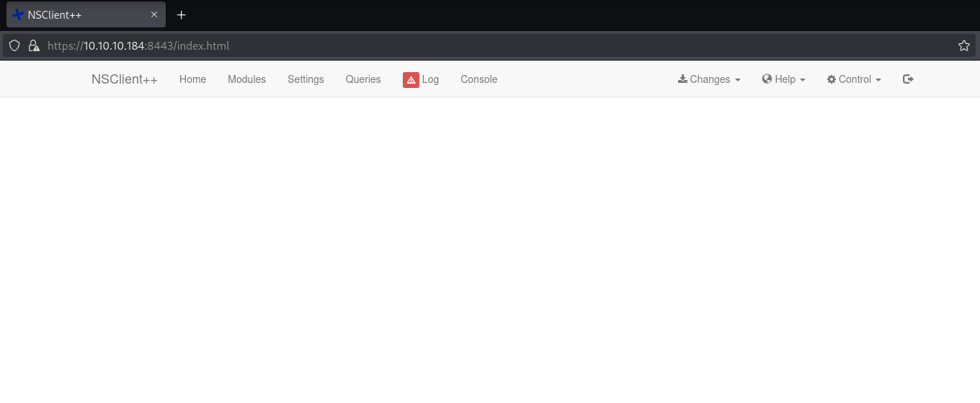Open a new browser tab with plus
The image size is (980, 403).
click(x=182, y=14)
